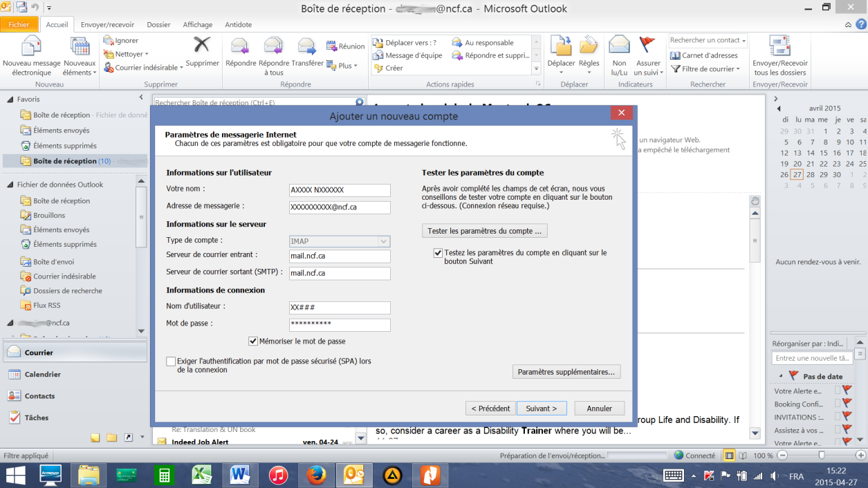Collapse the Favoris folder group
Image resolution: width=868 pixels, height=488 pixels.
tap(10, 100)
